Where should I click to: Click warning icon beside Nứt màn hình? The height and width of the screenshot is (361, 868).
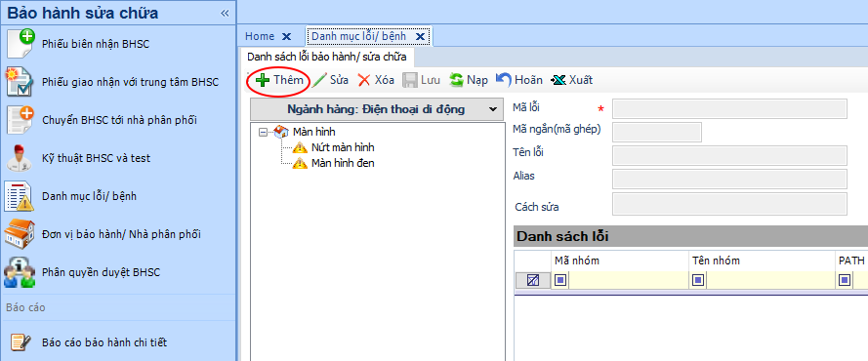click(300, 147)
